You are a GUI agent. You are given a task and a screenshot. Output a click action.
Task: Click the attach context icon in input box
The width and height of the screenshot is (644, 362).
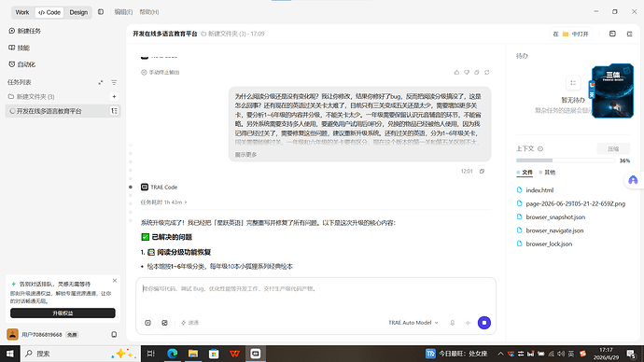pyautogui.click(x=147, y=323)
